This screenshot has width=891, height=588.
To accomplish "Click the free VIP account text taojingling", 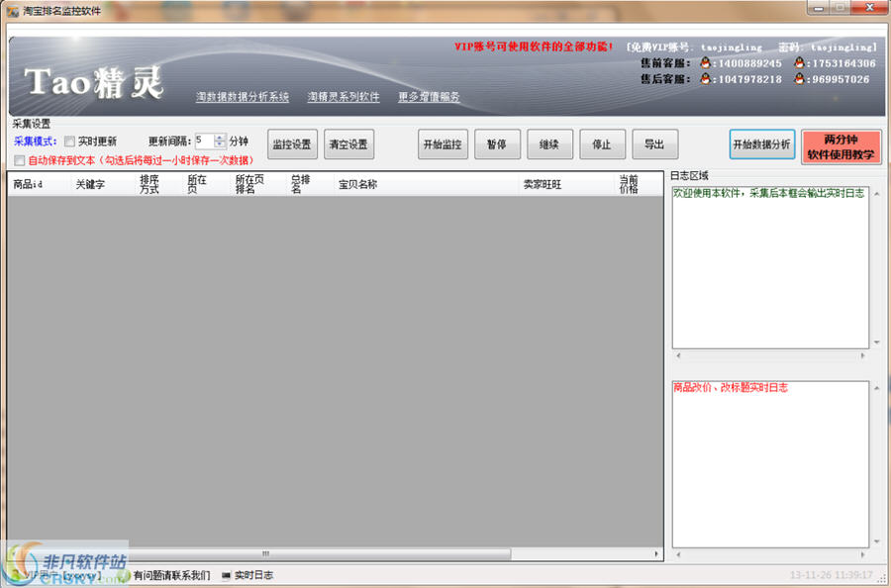I will 731,48.
